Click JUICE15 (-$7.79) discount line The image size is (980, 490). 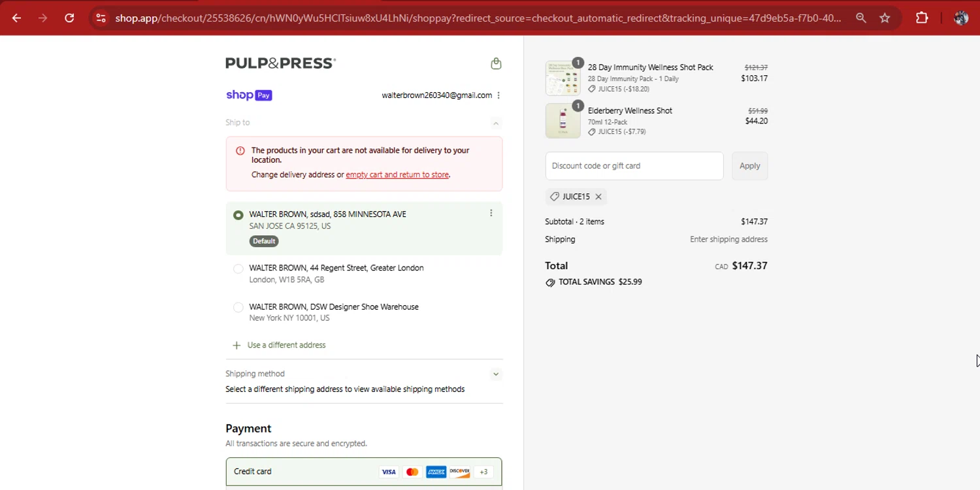617,132
